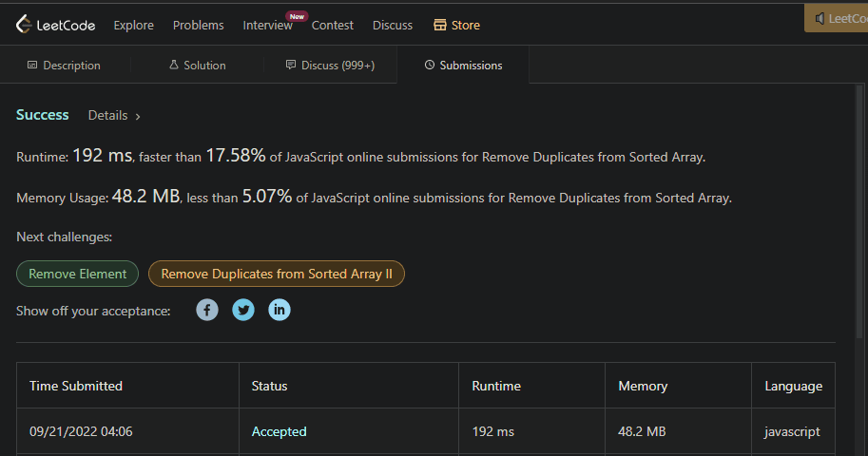The height and width of the screenshot is (456, 868).
Task: Open the LeetCode announcement banner
Action: coord(836,19)
